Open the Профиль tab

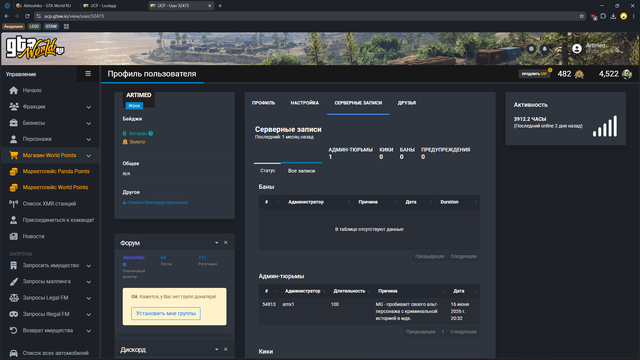(263, 103)
